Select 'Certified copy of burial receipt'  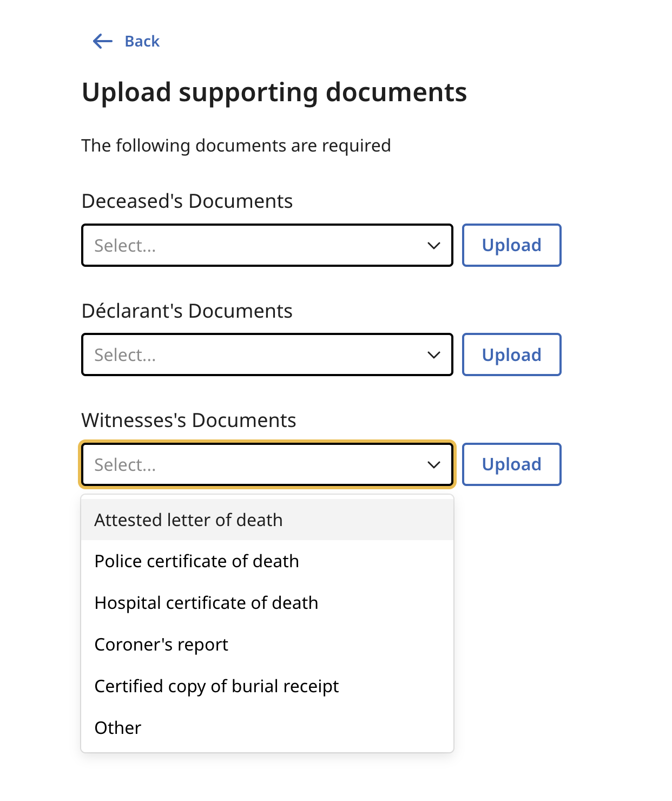point(216,686)
